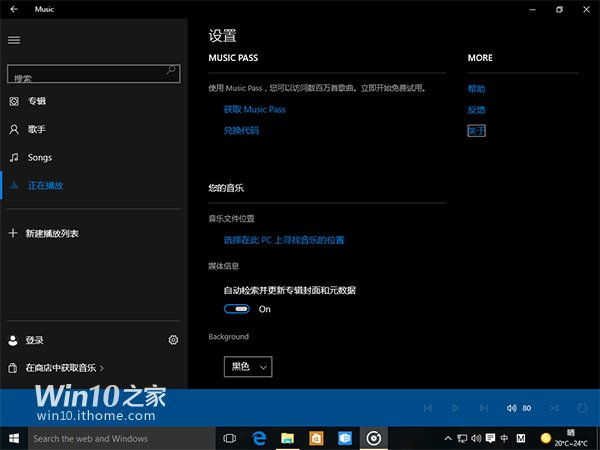Click the 登录 sign-in account icon
Viewport: 600px width, 450px height.
tap(13, 340)
